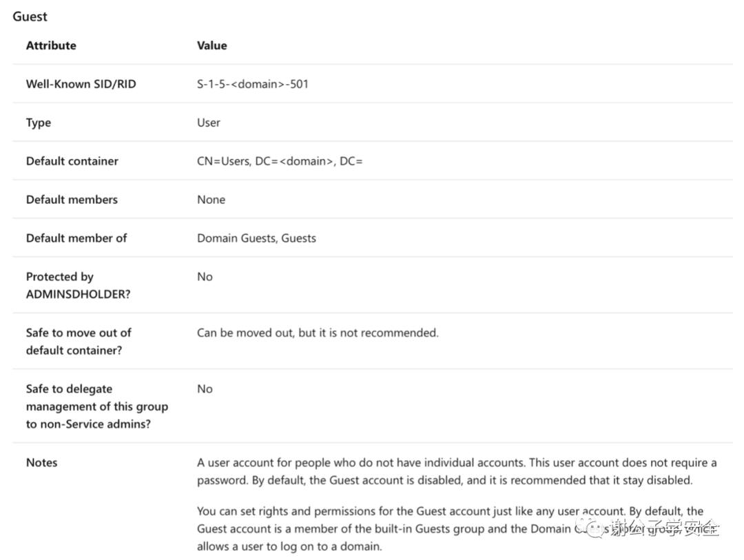Select the Default container label
Viewport: 744px width, 560px height.
(x=72, y=161)
